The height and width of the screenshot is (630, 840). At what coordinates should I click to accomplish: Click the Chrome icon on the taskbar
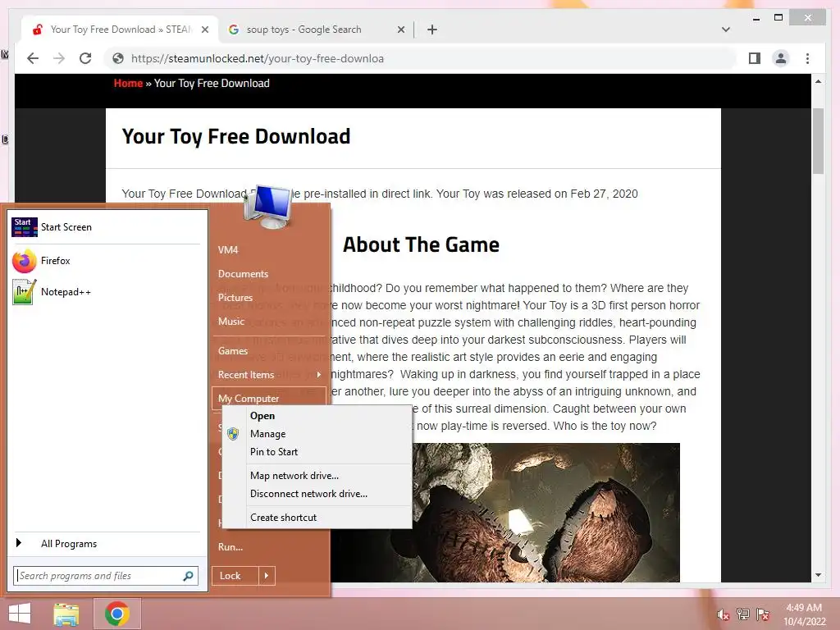pos(117,614)
